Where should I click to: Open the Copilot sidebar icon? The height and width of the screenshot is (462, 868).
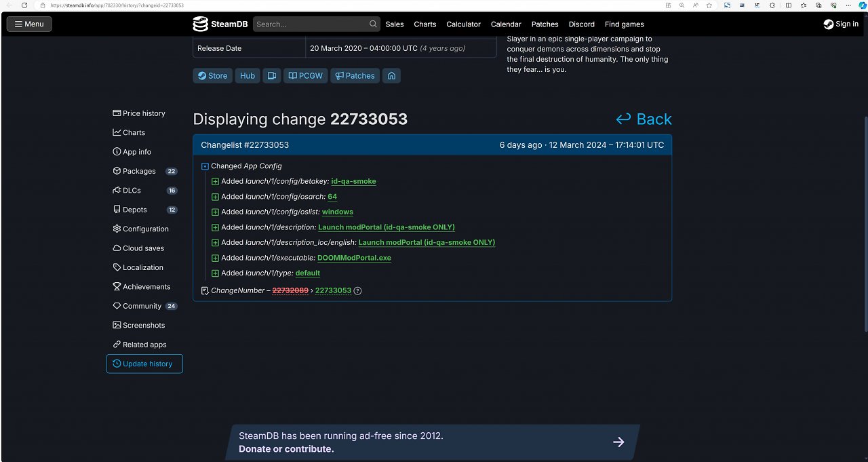(861, 5)
